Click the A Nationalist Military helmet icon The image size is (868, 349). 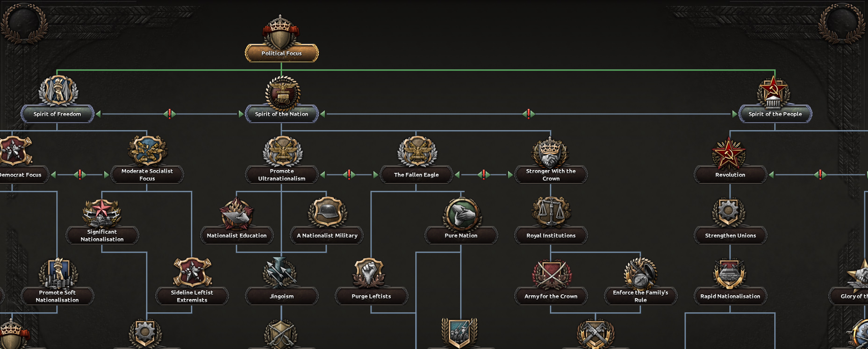[x=327, y=212]
